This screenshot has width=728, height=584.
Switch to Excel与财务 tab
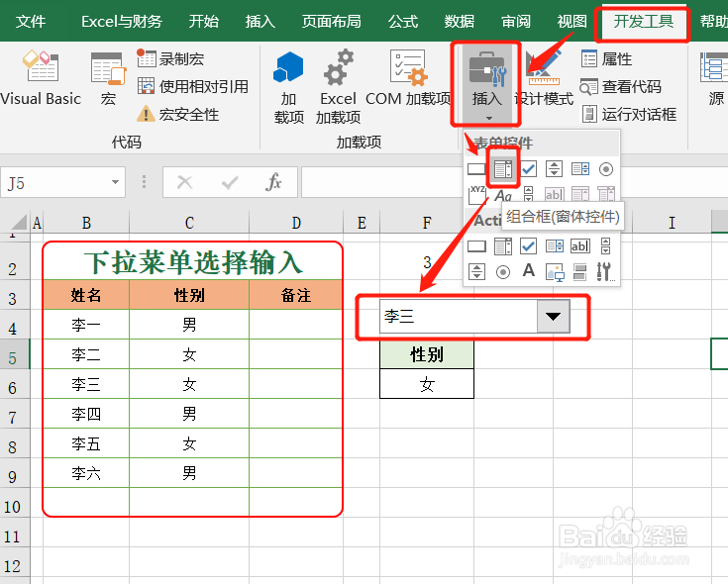pos(121,22)
